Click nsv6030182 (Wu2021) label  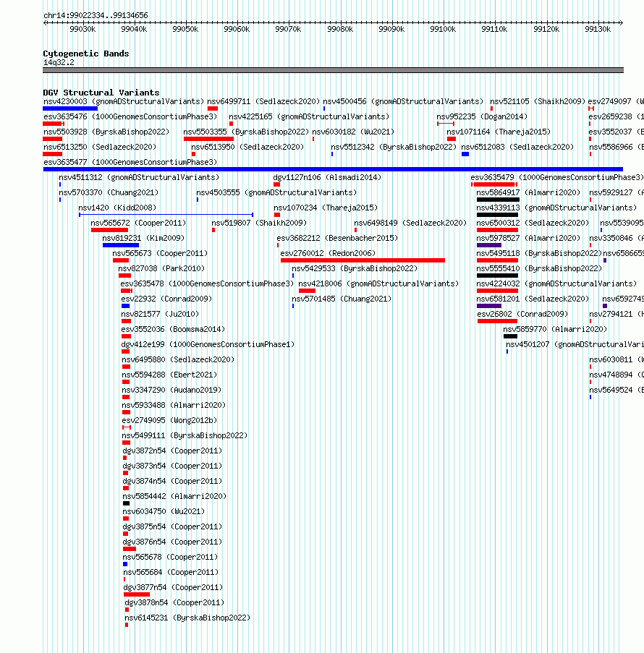353,132
